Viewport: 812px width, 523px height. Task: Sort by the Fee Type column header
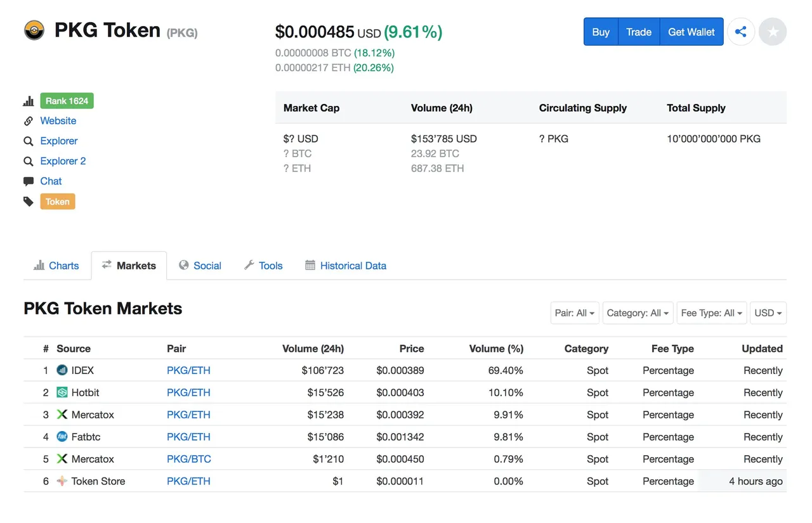[x=672, y=349]
